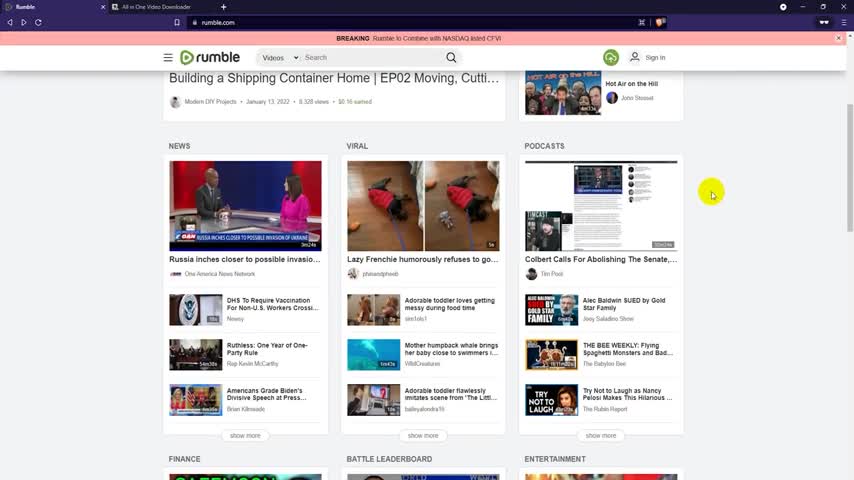854x480 pixels.
Task: Open DHS To Require Vaccination thumbnail
Action: click(x=196, y=309)
